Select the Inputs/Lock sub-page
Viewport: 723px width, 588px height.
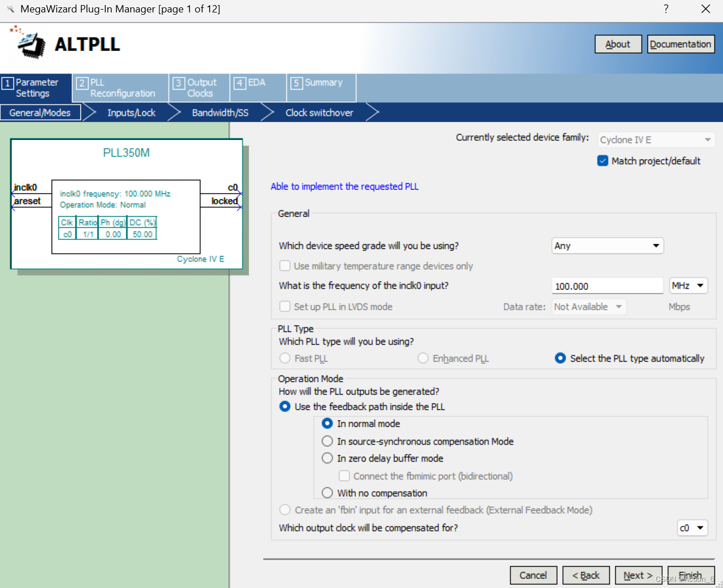(x=131, y=112)
